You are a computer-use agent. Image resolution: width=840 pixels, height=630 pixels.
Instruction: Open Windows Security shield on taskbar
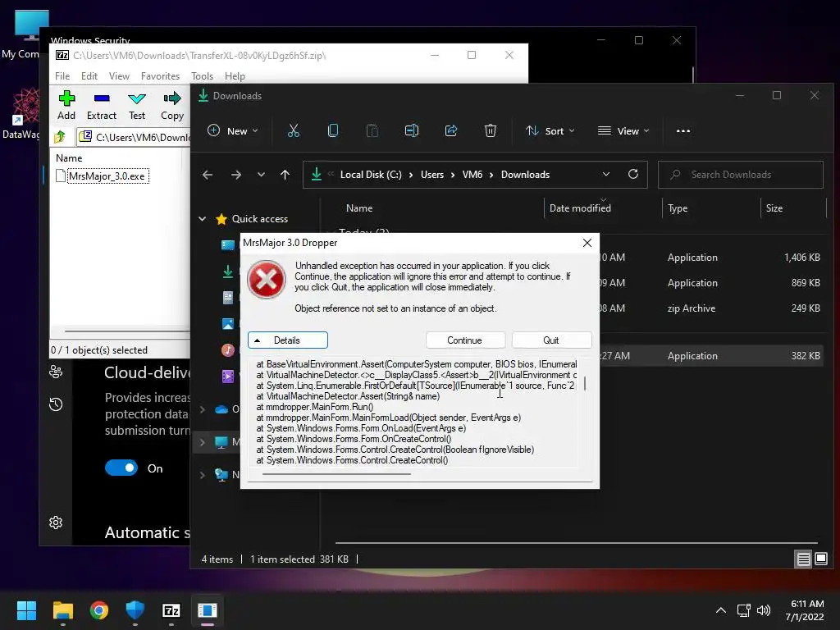[135, 610]
